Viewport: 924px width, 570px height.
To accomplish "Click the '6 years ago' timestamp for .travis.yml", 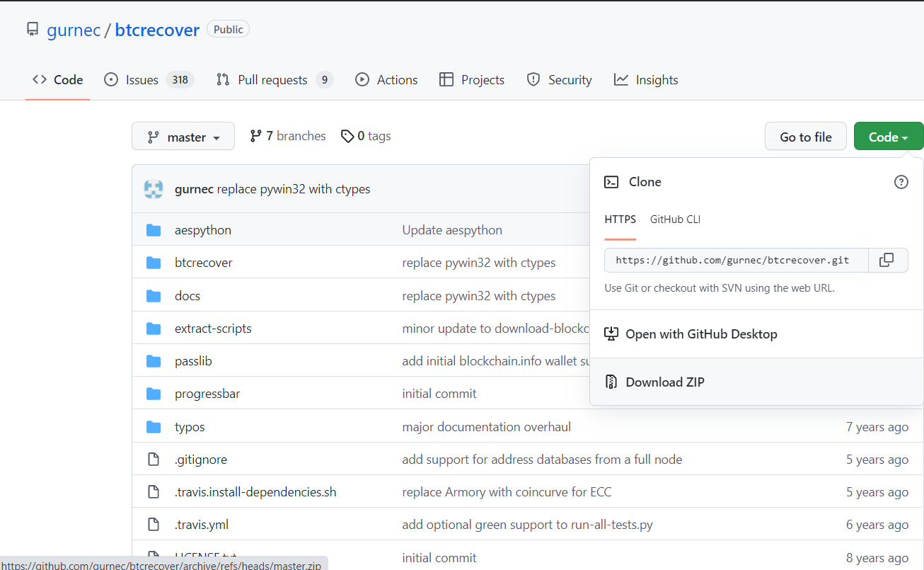I will (877, 525).
